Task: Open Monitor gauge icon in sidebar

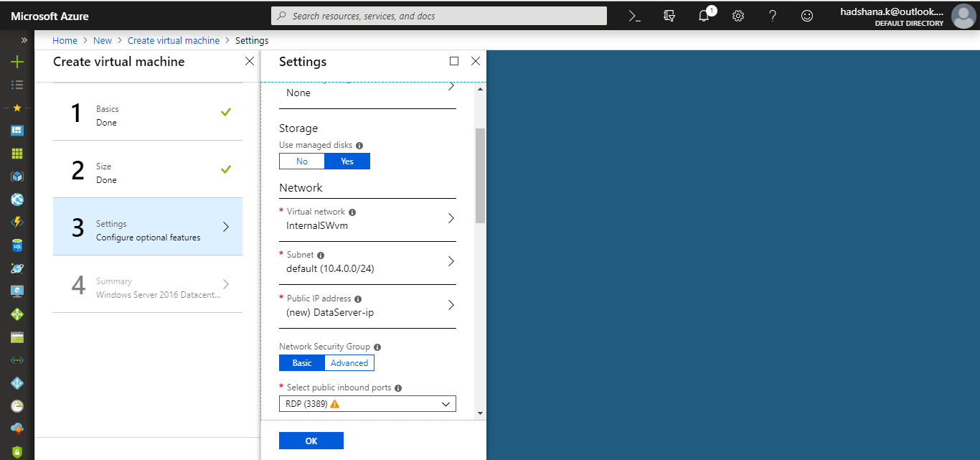Action: 17,406
